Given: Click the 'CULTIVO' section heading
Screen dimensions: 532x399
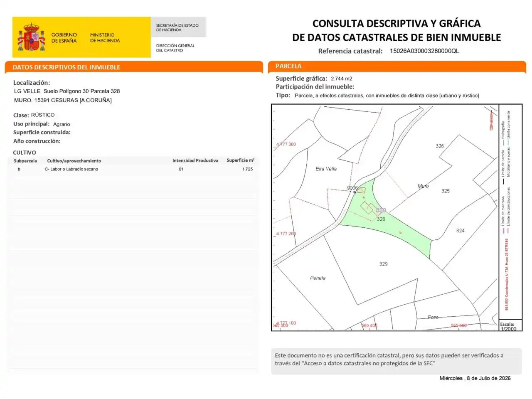Looking at the screenshot, I should [25, 153].
